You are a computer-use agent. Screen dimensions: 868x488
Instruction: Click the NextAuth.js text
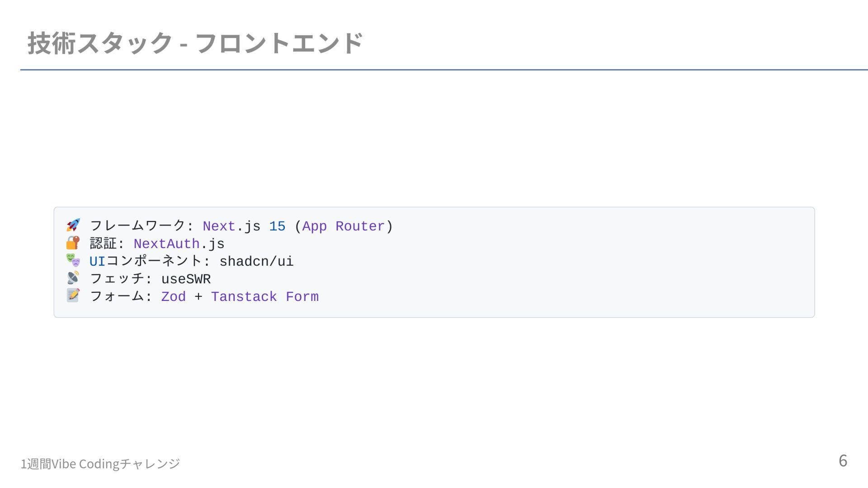179,244
